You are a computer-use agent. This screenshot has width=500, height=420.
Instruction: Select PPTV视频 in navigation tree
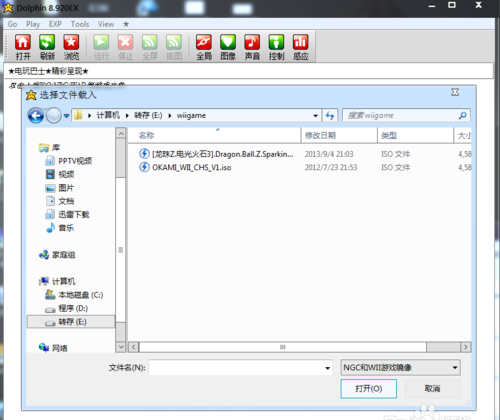point(69,161)
